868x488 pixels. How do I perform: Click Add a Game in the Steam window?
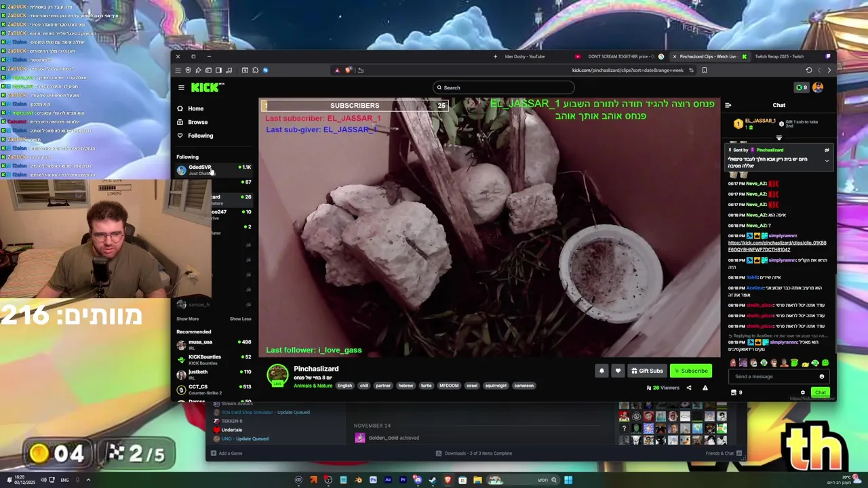click(x=226, y=453)
